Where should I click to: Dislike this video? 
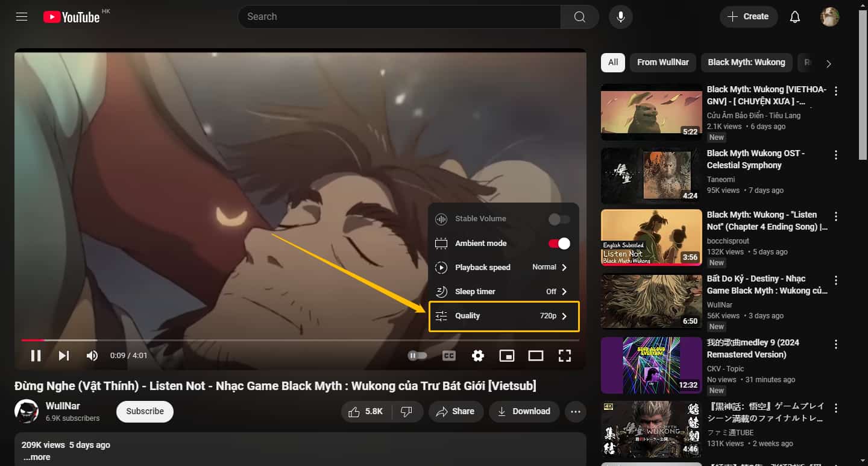pyautogui.click(x=407, y=411)
